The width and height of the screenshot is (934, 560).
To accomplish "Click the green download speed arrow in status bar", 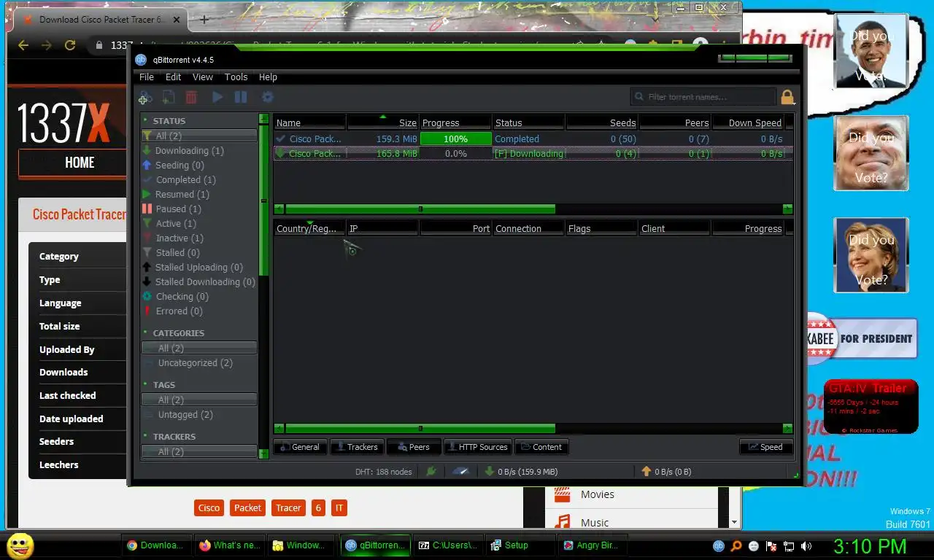I will [x=490, y=472].
